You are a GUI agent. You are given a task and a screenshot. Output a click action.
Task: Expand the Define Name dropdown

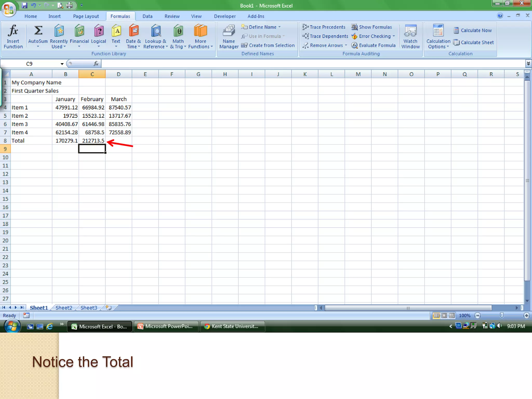coord(280,27)
